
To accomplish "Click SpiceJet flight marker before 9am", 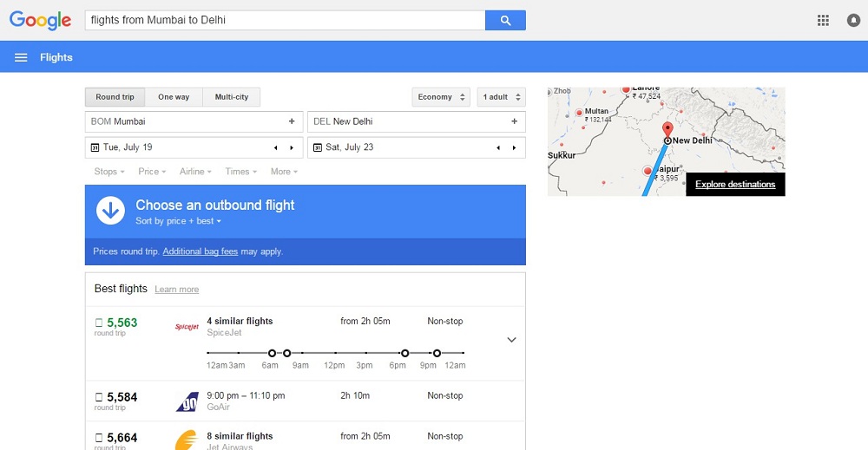I will click(x=286, y=353).
